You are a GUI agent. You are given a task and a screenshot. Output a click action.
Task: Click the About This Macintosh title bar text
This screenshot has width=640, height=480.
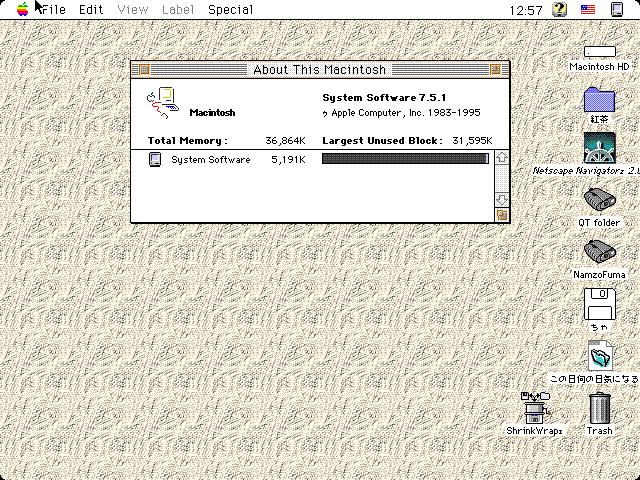(x=320, y=70)
